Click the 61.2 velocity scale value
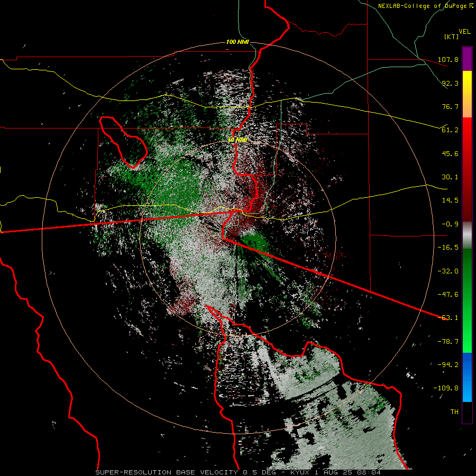This screenshot has width=476, height=476. pyautogui.click(x=450, y=130)
